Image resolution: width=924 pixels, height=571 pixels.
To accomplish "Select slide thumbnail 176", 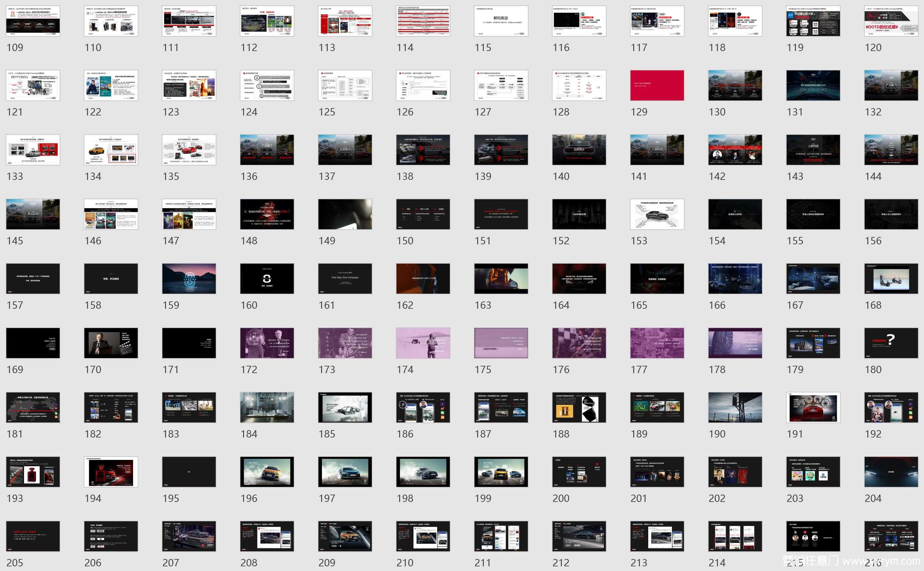I will pyautogui.click(x=579, y=343).
